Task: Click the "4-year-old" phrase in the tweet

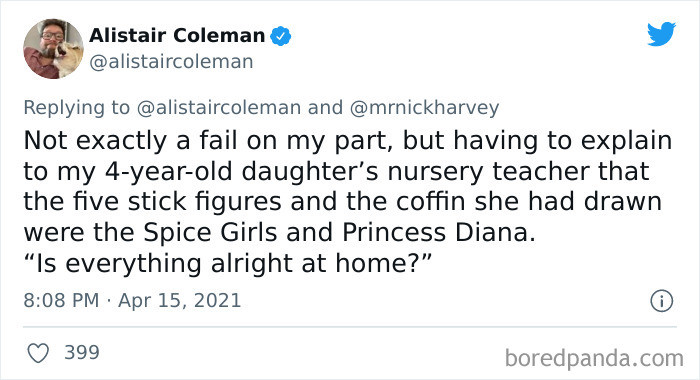Action: click(x=170, y=172)
